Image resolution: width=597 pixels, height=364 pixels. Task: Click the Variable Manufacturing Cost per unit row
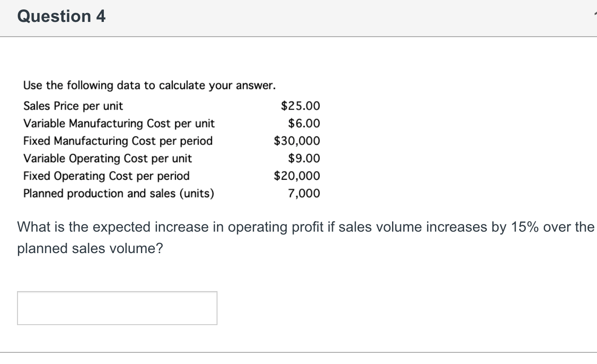(x=119, y=123)
